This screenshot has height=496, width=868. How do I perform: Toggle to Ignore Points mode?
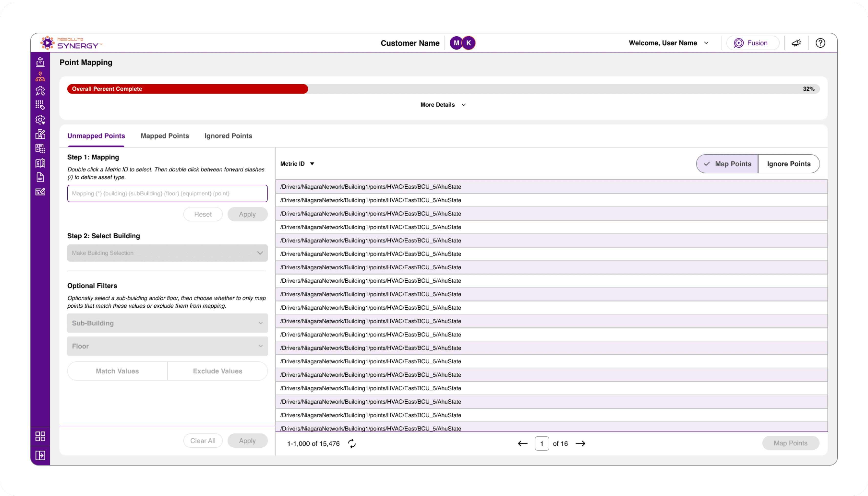[789, 164]
